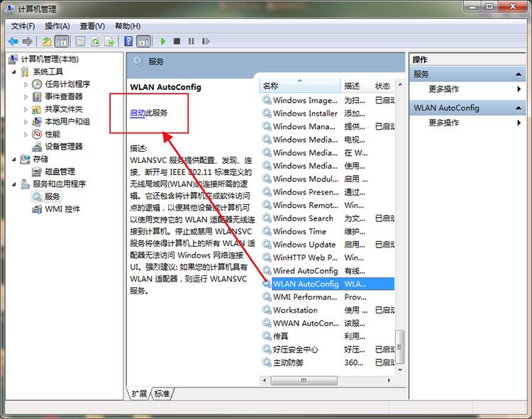
Task: Collapse the 服务和应用程序 tree node
Action: click(14, 184)
